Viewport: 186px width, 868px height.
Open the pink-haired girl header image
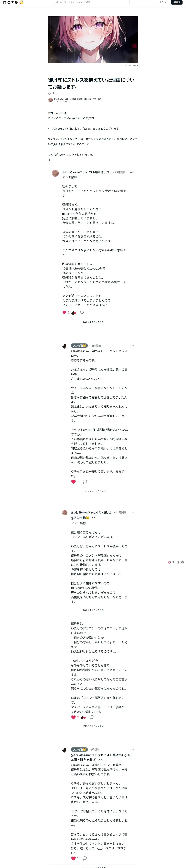point(93,40)
